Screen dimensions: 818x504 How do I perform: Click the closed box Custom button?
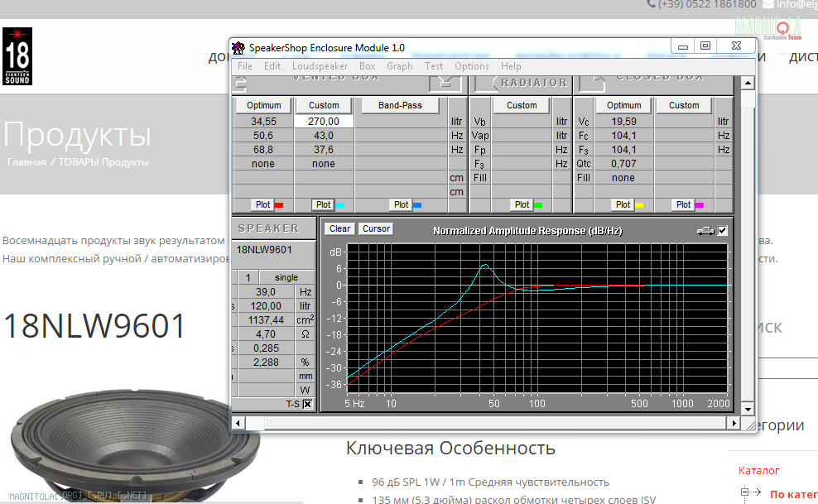pyautogui.click(x=684, y=105)
